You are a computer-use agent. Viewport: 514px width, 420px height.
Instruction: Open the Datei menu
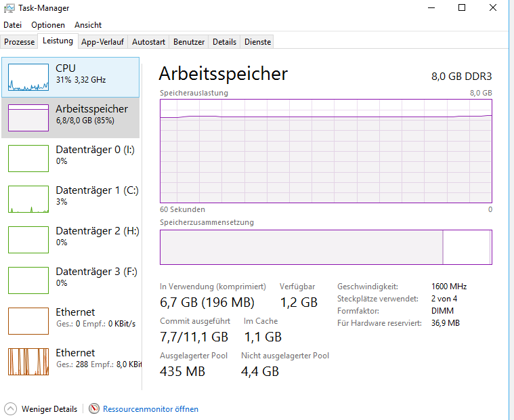(x=13, y=25)
